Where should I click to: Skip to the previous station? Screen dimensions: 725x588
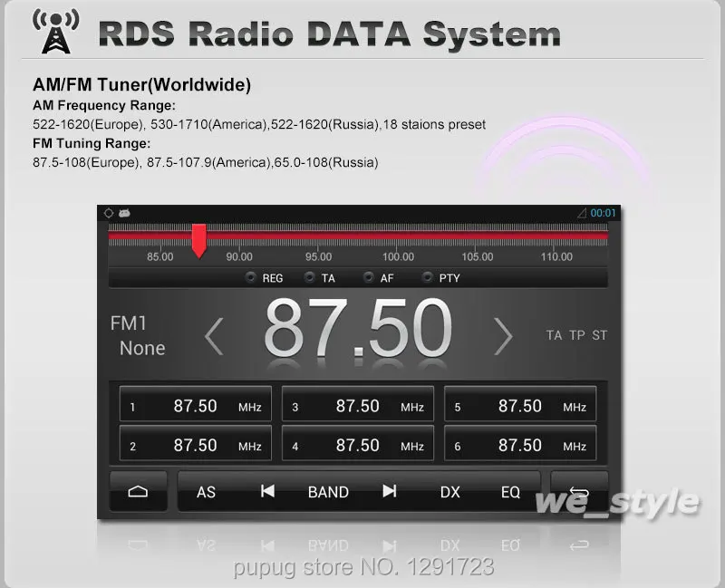click(x=267, y=491)
